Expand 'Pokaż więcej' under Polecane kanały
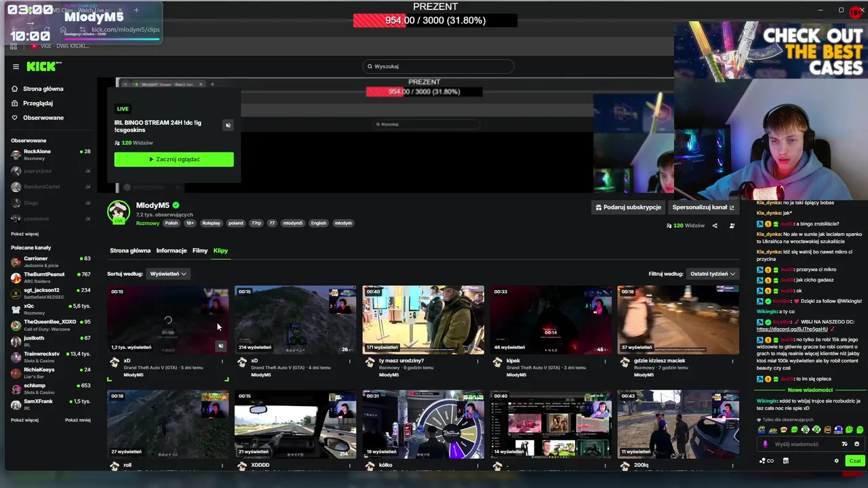Viewport: 868px width, 488px height. click(24, 420)
